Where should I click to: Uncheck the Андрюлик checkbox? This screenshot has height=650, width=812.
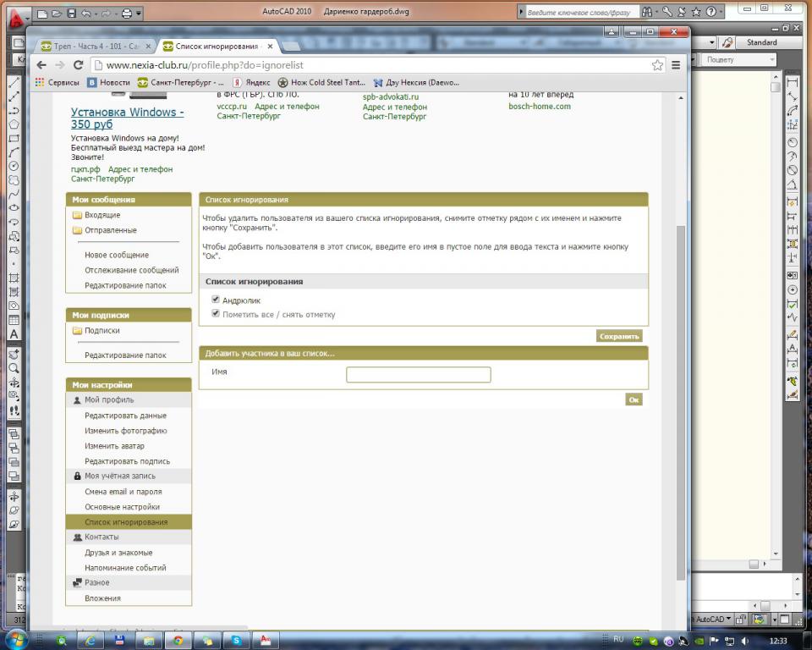coord(216,300)
